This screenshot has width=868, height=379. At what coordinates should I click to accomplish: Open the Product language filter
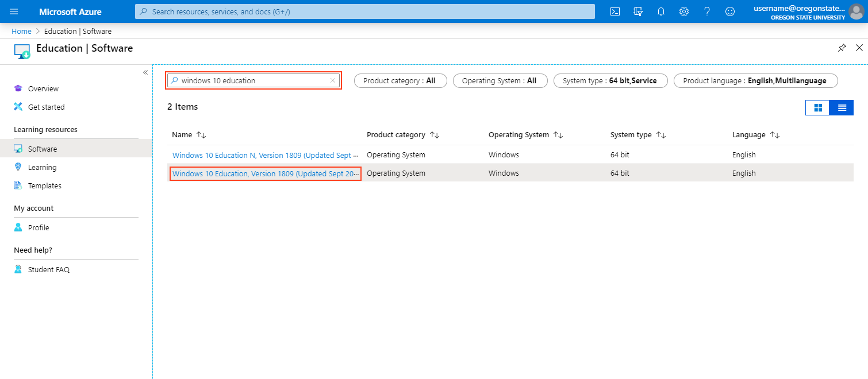pyautogui.click(x=755, y=80)
